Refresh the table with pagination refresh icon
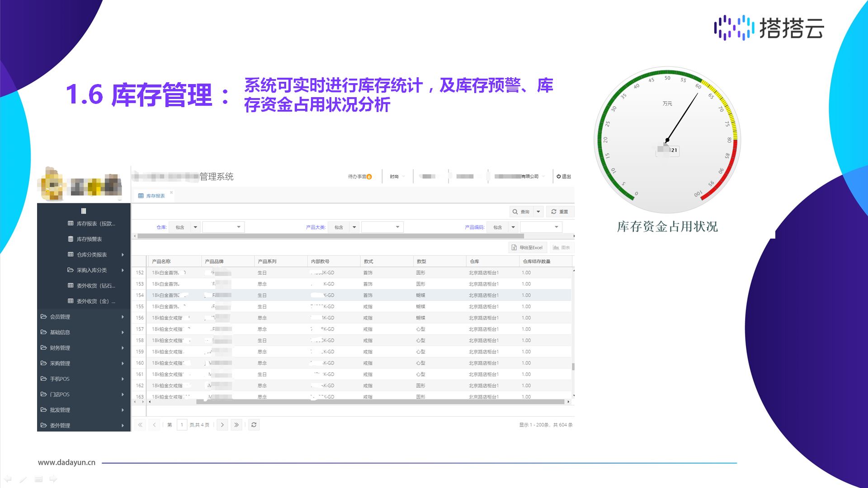The height and width of the screenshot is (488, 868). (x=254, y=425)
